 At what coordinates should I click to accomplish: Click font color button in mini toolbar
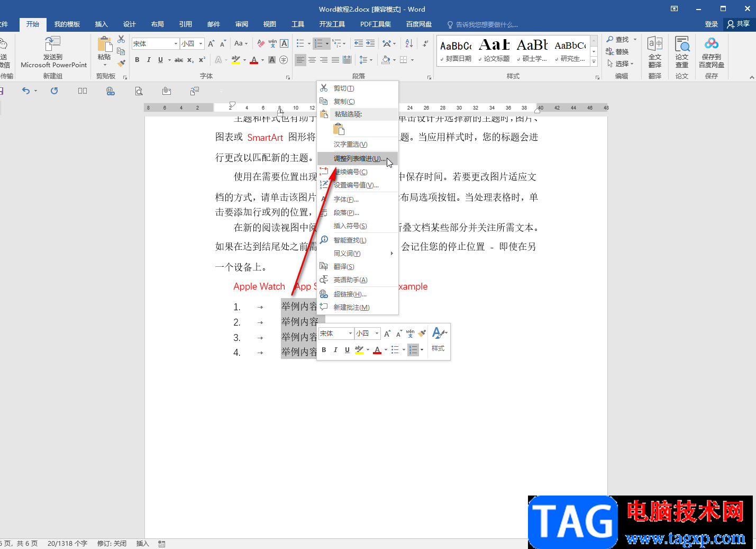pos(377,350)
